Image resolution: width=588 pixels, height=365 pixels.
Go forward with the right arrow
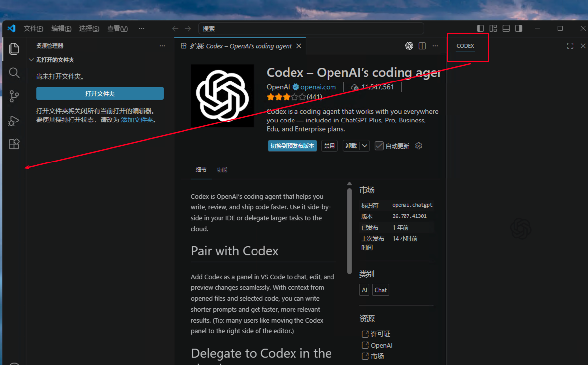pos(188,29)
